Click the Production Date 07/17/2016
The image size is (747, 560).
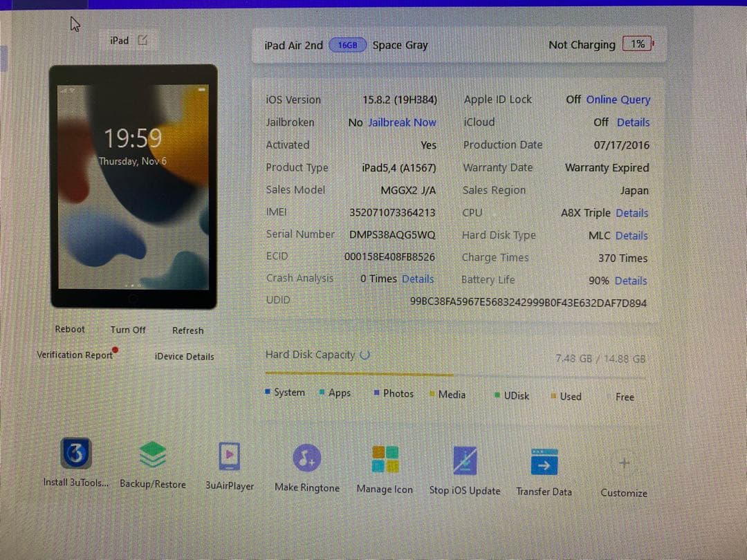click(621, 144)
